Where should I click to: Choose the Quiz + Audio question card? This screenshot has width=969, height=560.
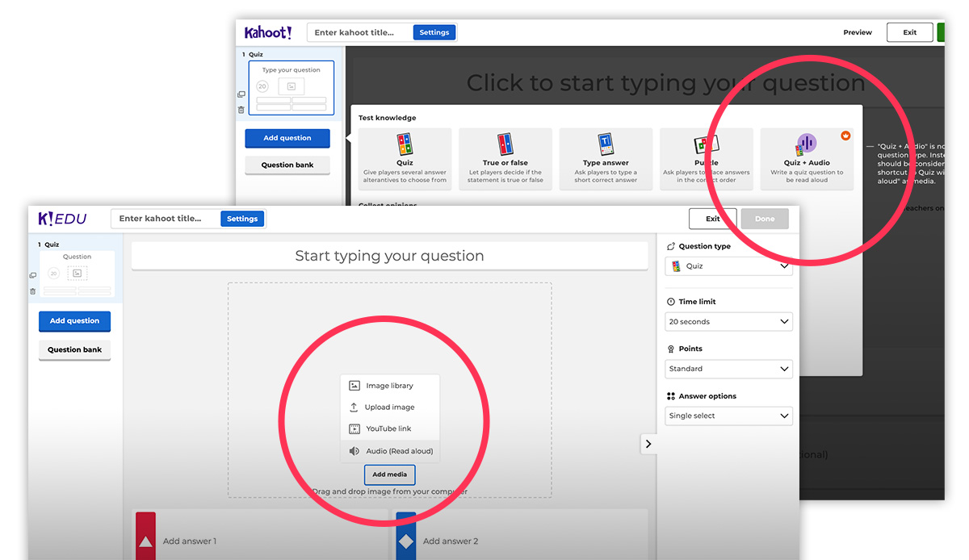807,159
